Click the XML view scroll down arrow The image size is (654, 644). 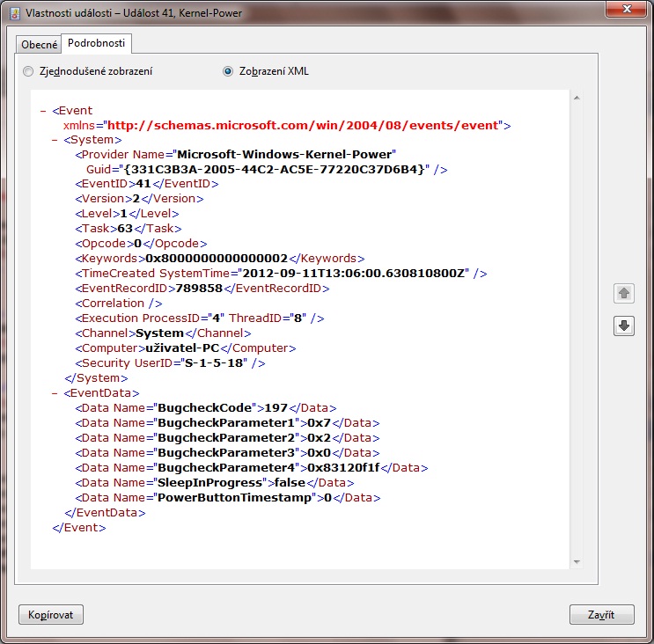click(577, 562)
